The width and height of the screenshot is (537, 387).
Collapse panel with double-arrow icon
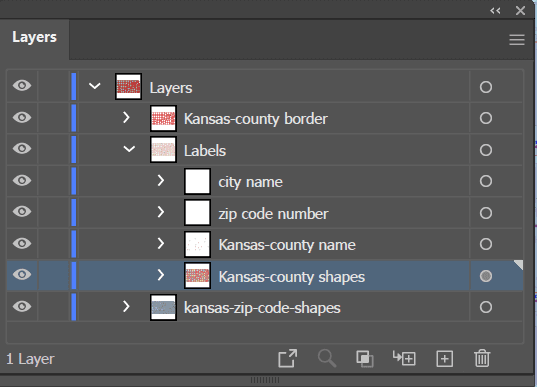coord(495,11)
